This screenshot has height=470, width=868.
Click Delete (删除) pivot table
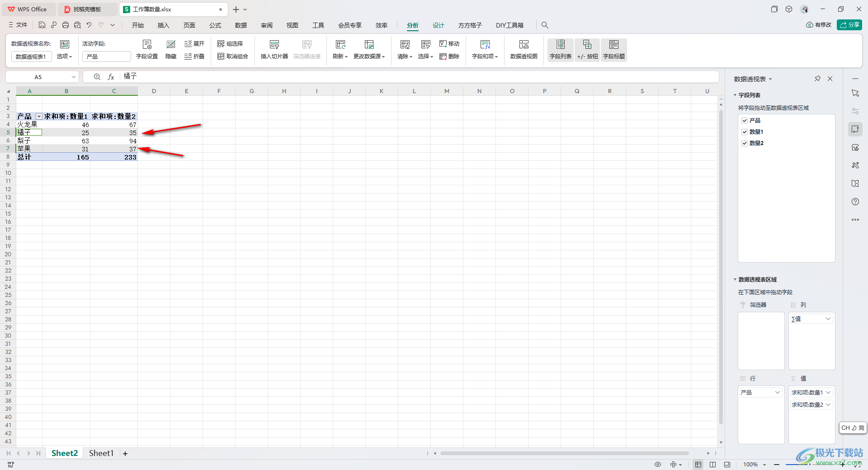[449, 56]
